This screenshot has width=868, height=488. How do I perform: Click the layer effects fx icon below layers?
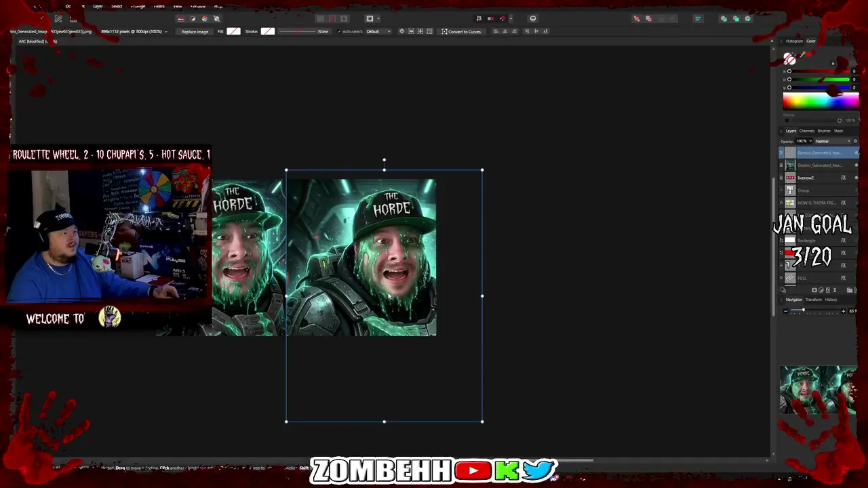point(827,290)
